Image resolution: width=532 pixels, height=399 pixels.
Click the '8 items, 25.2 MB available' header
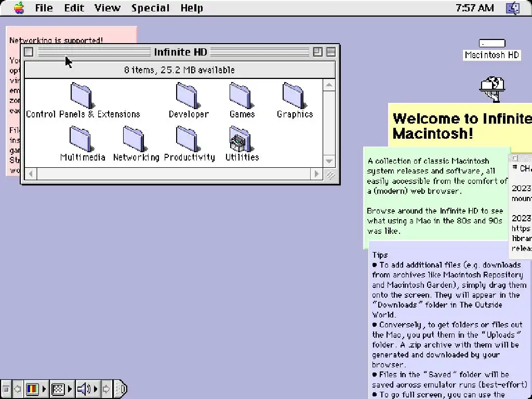click(180, 70)
